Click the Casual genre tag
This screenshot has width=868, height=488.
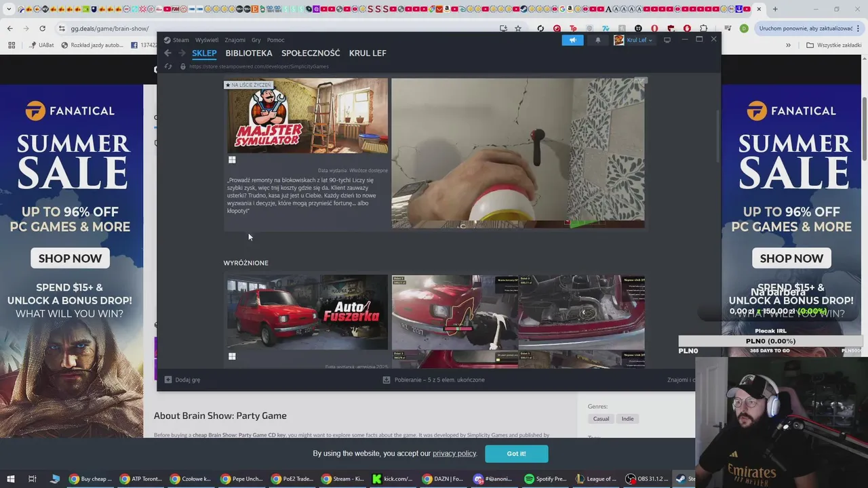click(601, 419)
